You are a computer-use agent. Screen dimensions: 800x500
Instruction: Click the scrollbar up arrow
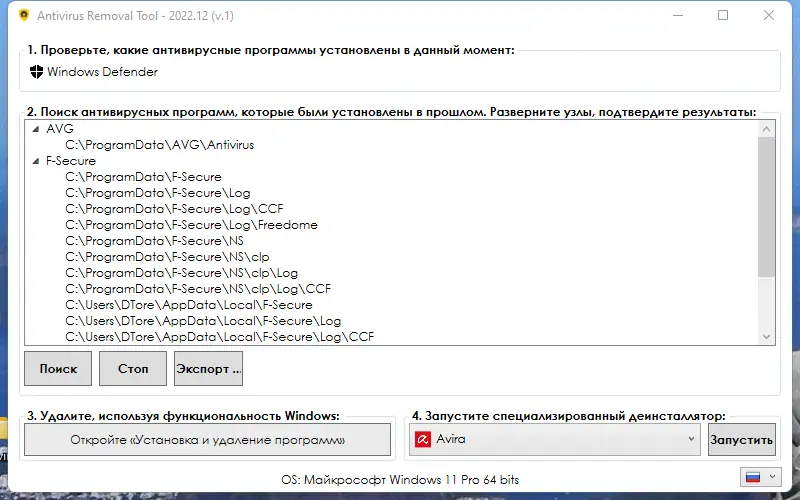tap(766, 129)
